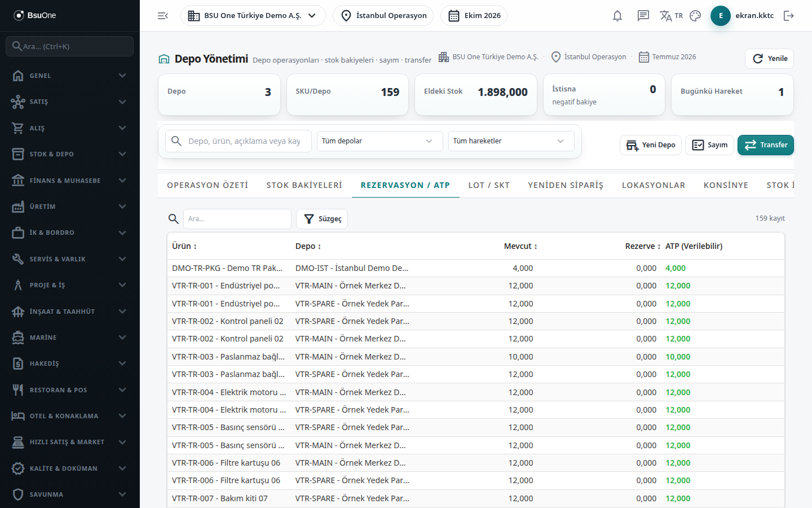Open the Süzgeç filter button
Image resolution: width=812 pixels, height=508 pixels.
click(x=322, y=219)
